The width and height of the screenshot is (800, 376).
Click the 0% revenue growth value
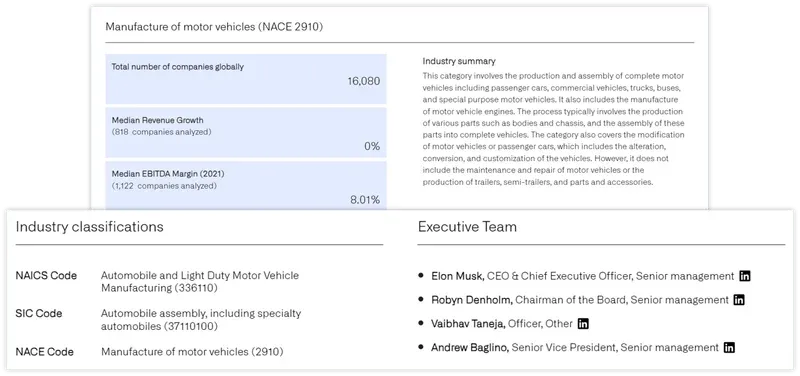372,146
